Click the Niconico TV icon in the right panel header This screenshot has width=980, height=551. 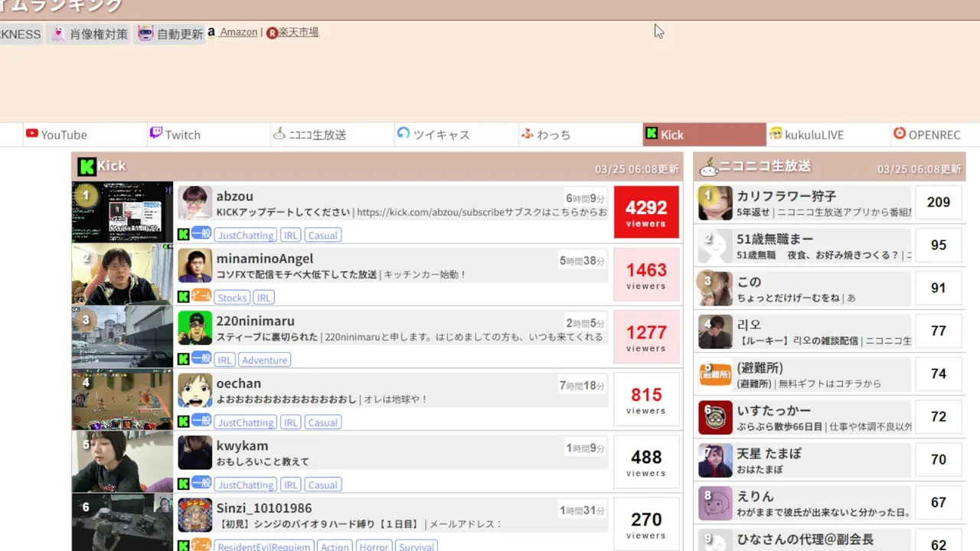point(709,167)
